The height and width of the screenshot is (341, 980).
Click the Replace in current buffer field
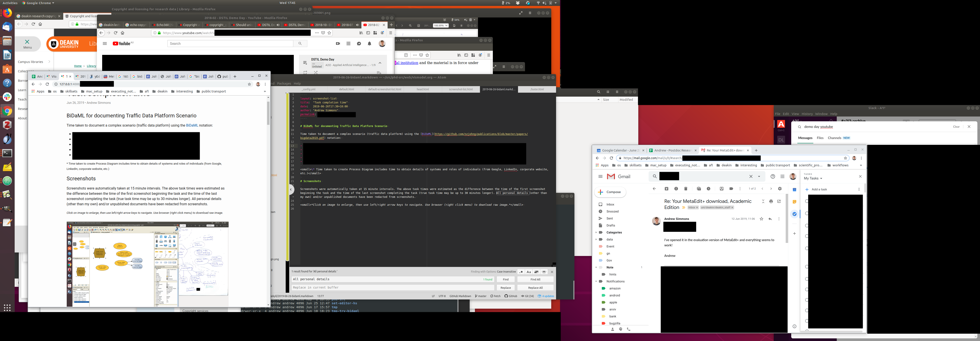tap(392, 288)
